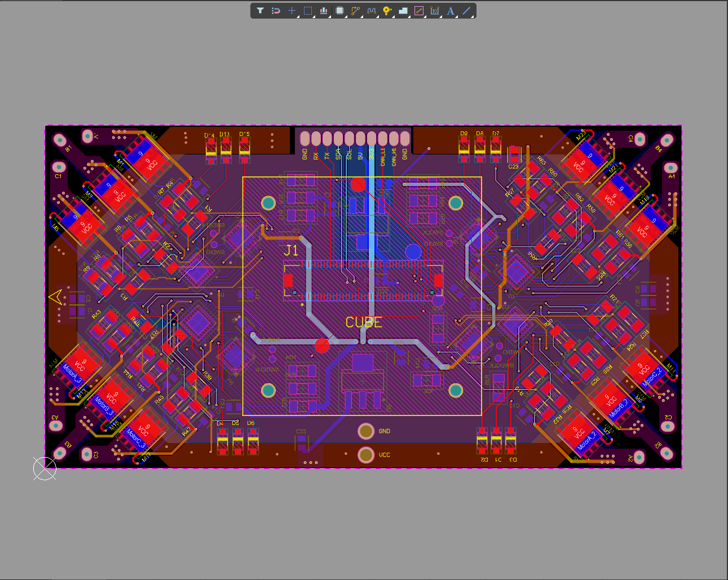This screenshot has width=728, height=580.
Task: Click the A3 corner pad
Action: (56, 425)
